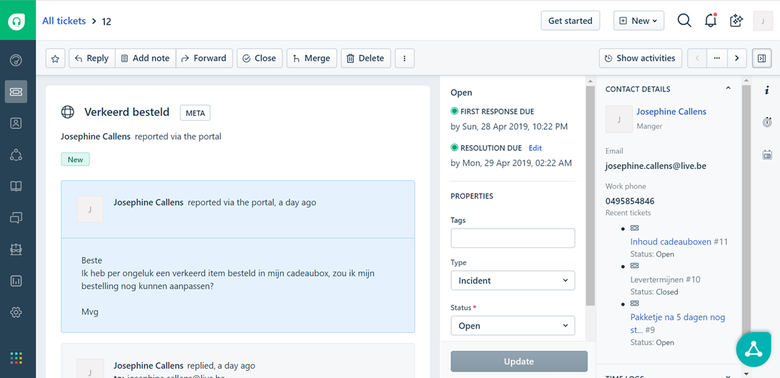780x378 pixels.
Task: Open the search magnifier icon
Action: pos(684,20)
